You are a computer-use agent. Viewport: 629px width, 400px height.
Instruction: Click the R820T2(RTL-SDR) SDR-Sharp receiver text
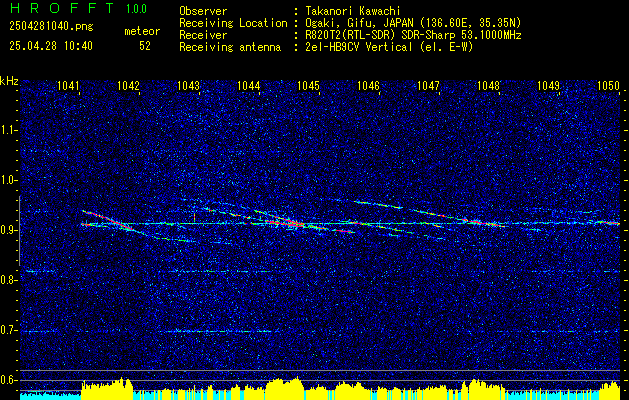[413, 35]
